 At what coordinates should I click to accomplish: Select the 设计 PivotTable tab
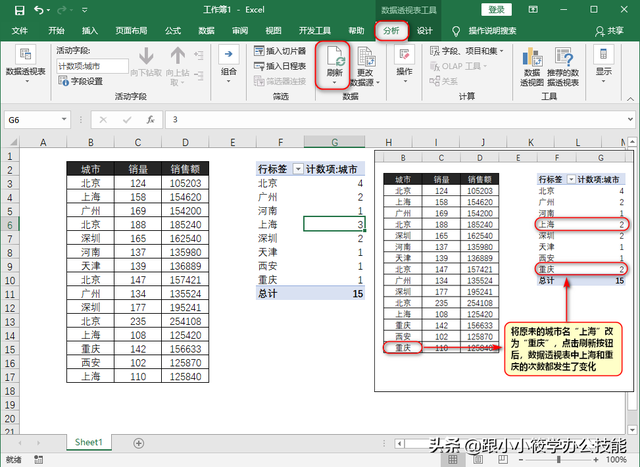(424, 31)
